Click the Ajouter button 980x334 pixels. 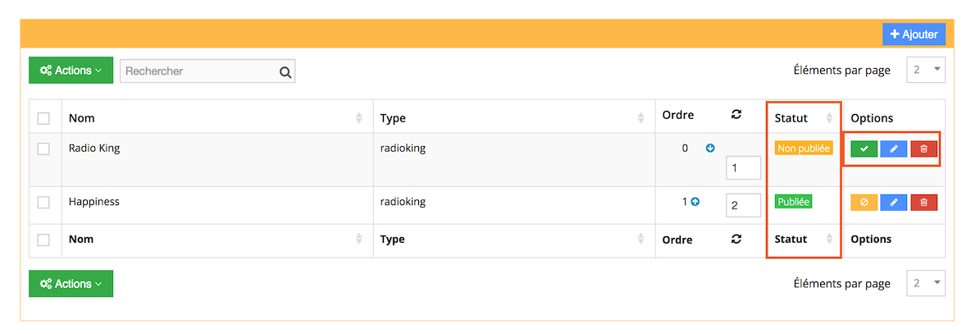914,34
